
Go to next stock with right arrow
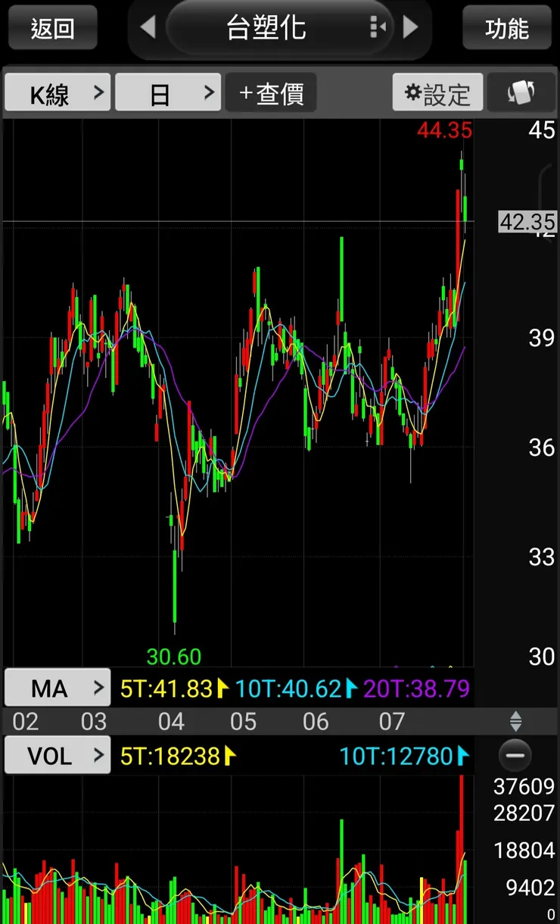[410, 28]
